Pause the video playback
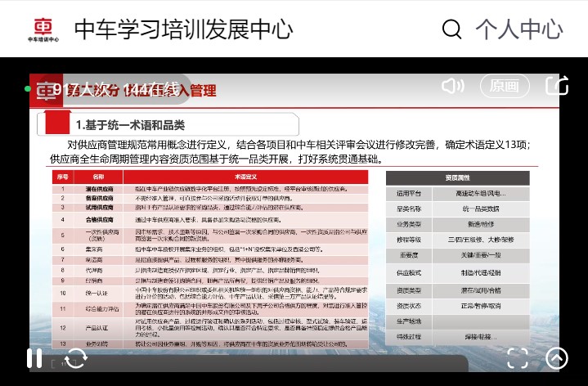This screenshot has height=386, width=588. tap(34, 358)
